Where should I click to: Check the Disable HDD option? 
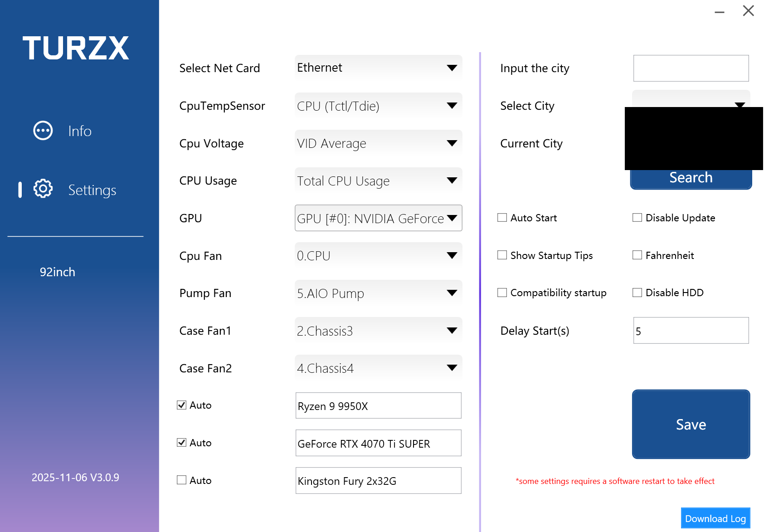(x=637, y=293)
